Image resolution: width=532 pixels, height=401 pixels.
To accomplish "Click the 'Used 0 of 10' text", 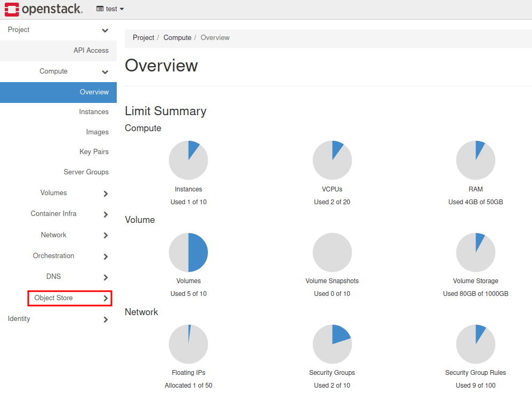I will (332, 294).
